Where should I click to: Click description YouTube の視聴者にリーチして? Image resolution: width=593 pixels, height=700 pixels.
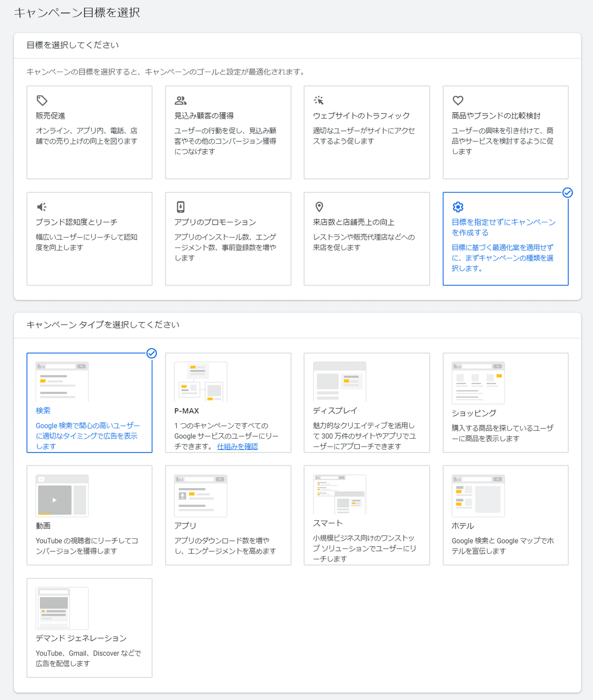coord(87,546)
